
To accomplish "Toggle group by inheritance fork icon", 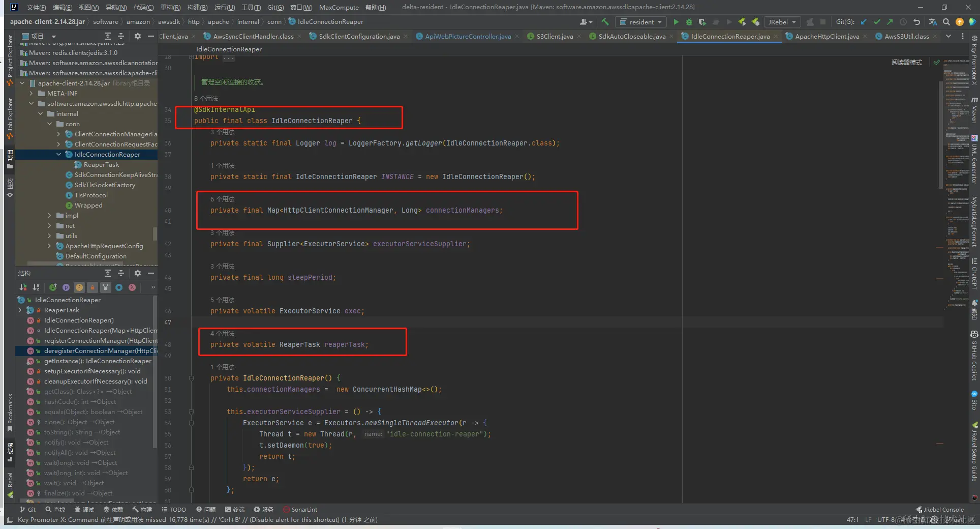I will pyautogui.click(x=105, y=287).
